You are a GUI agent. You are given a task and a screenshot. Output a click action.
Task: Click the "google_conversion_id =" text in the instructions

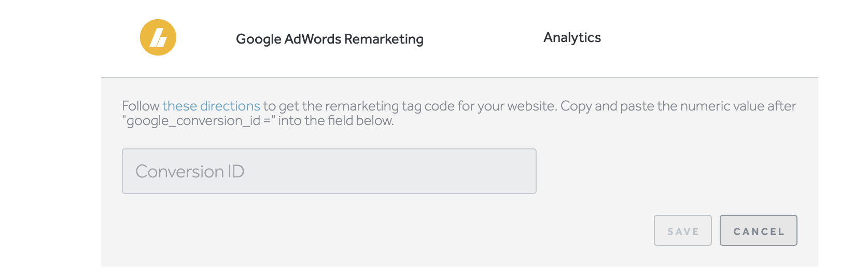pos(199,121)
